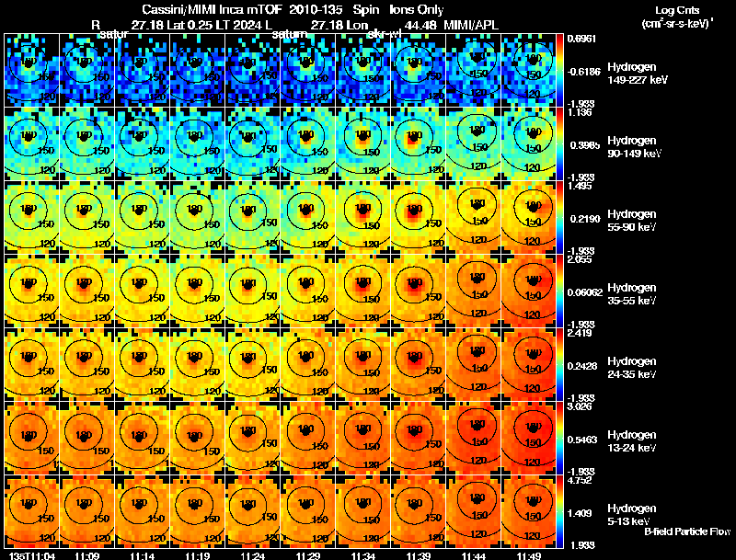Click the '11:24' time axis label
This screenshot has width=736, height=560.
point(252,555)
